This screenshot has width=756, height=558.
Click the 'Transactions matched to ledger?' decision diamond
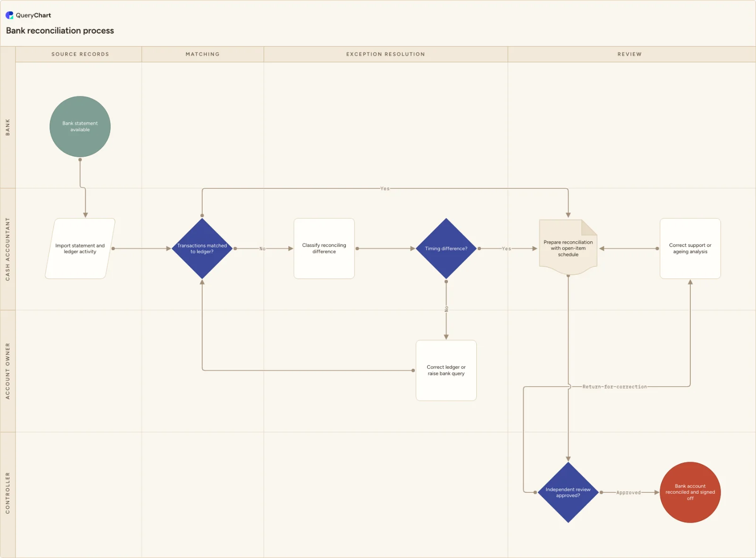point(202,248)
